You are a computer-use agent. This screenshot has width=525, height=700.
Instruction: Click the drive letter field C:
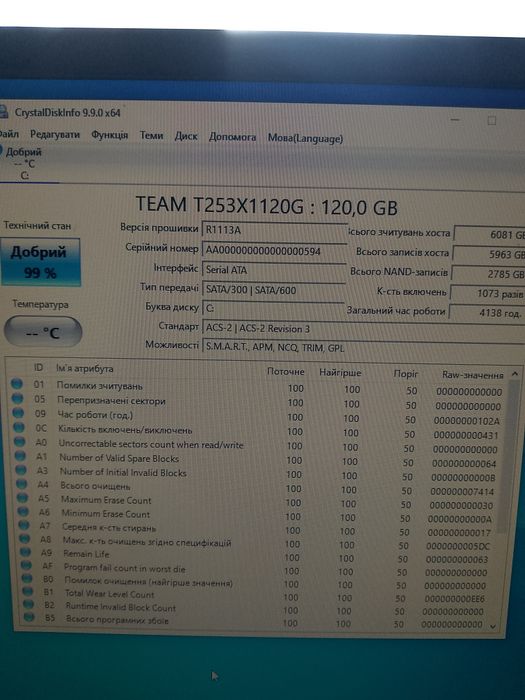click(273, 308)
